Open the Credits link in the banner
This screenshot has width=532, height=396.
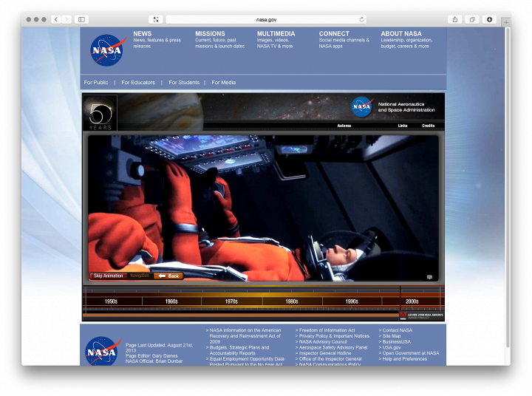428,126
